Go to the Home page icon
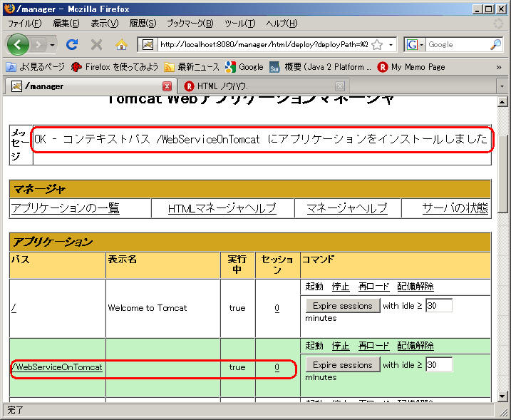Viewport: 511px width, 420px height. click(x=121, y=44)
